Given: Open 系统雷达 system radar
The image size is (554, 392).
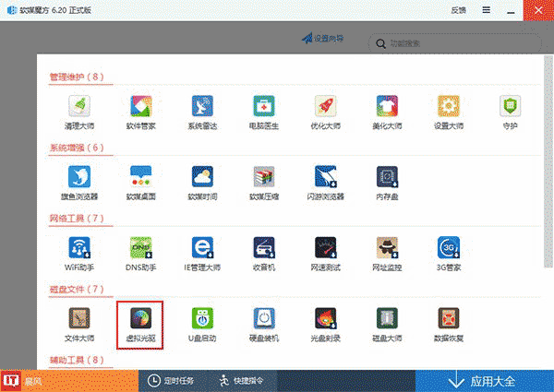Looking at the screenshot, I should pos(202,113).
